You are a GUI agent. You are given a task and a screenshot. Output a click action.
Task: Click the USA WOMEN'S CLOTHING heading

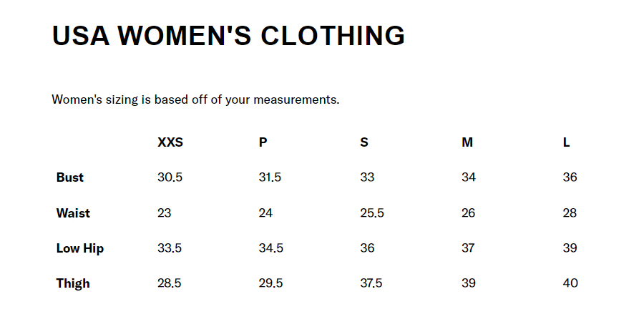(228, 36)
